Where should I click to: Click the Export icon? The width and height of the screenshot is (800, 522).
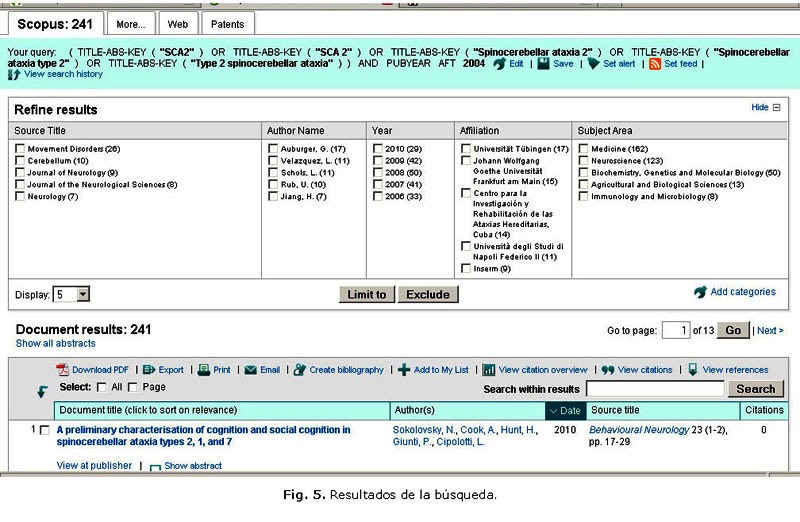[x=149, y=370]
